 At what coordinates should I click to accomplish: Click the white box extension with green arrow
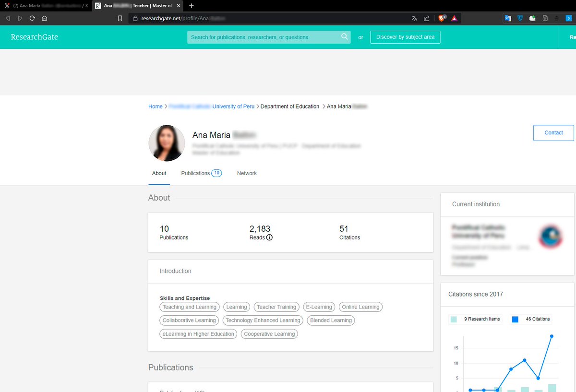[x=532, y=18]
